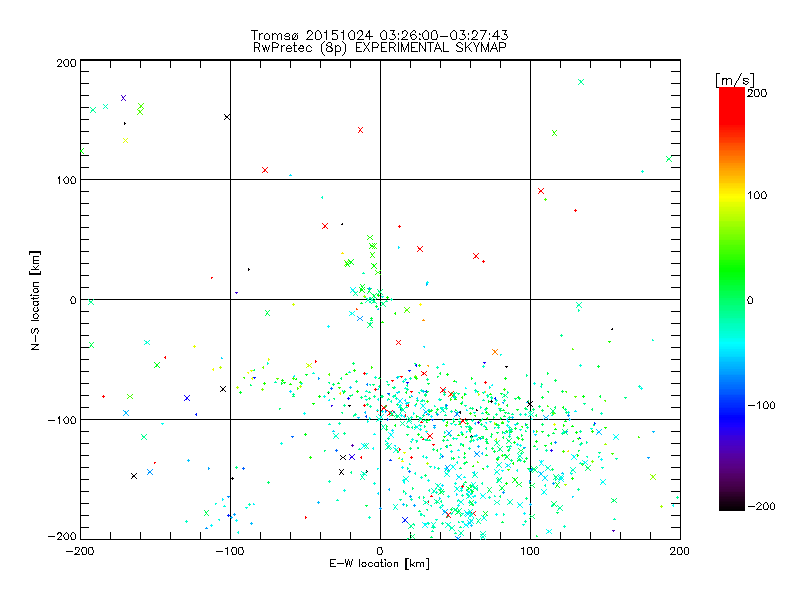
Task: Click the y-axis tick label '200'
Action: [x=66, y=63]
